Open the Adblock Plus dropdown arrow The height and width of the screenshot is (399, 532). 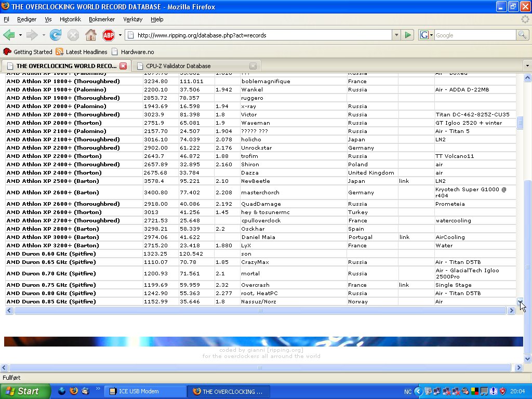click(120, 35)
